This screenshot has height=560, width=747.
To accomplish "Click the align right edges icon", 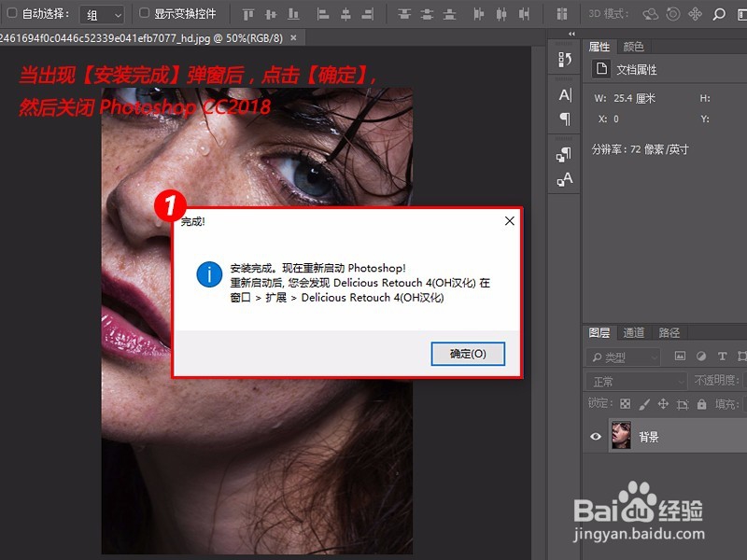I will coord(368,15).
